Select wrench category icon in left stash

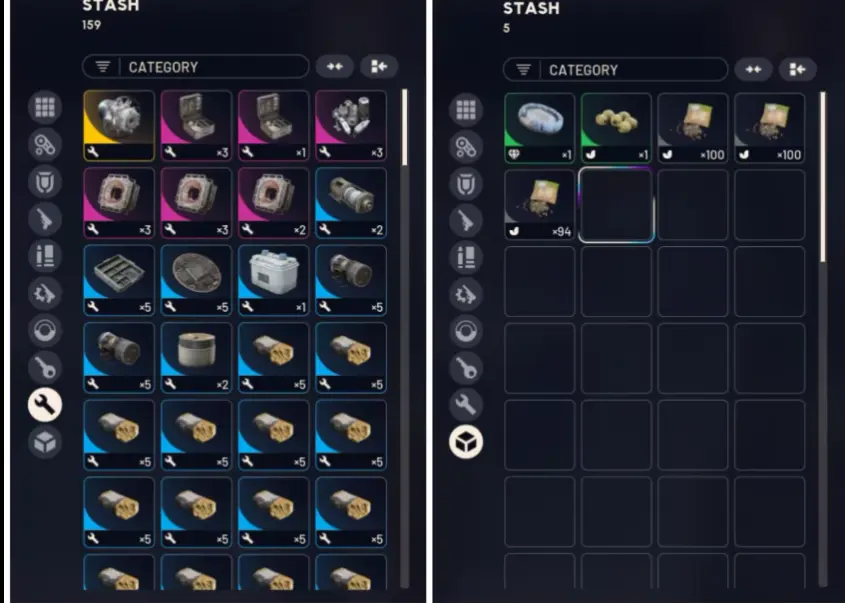click(x=45, y=405)
